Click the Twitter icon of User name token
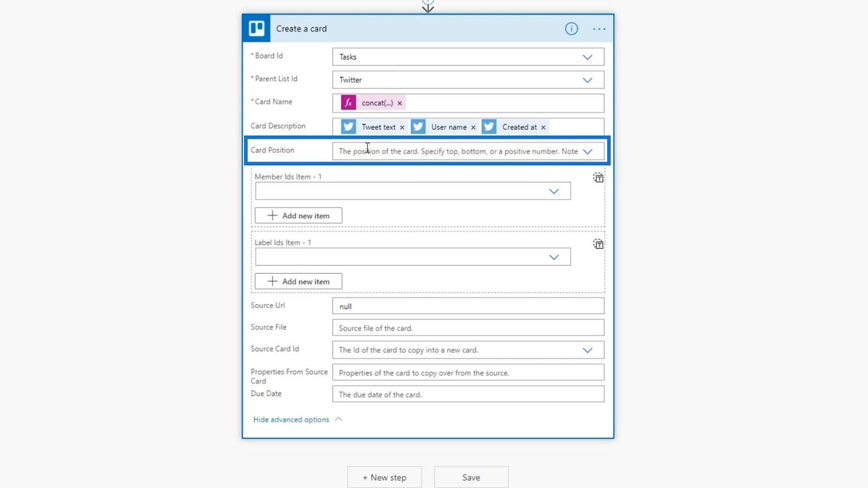The width and height of the screenshot is (868, 488). click(418, 127)
